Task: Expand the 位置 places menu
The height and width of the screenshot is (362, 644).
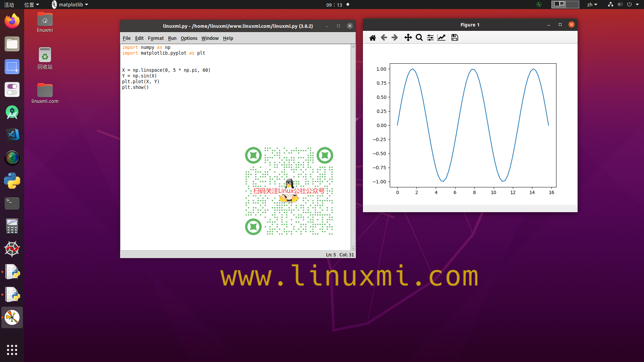Action: tap(31, 5)
